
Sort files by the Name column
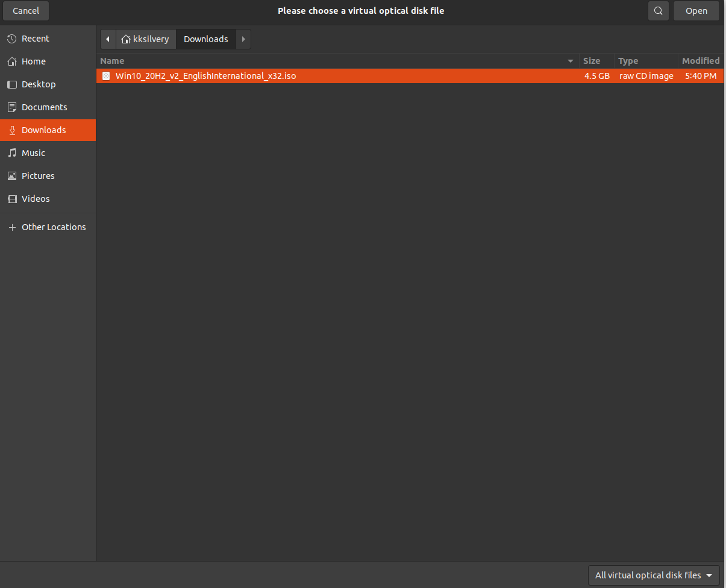pyautogui.click(x=338, y=61)
